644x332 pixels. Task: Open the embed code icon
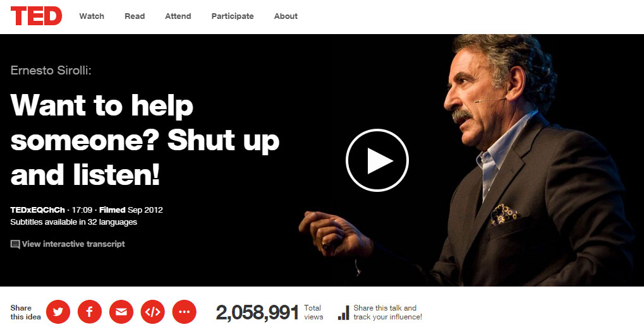click(153, 312)
